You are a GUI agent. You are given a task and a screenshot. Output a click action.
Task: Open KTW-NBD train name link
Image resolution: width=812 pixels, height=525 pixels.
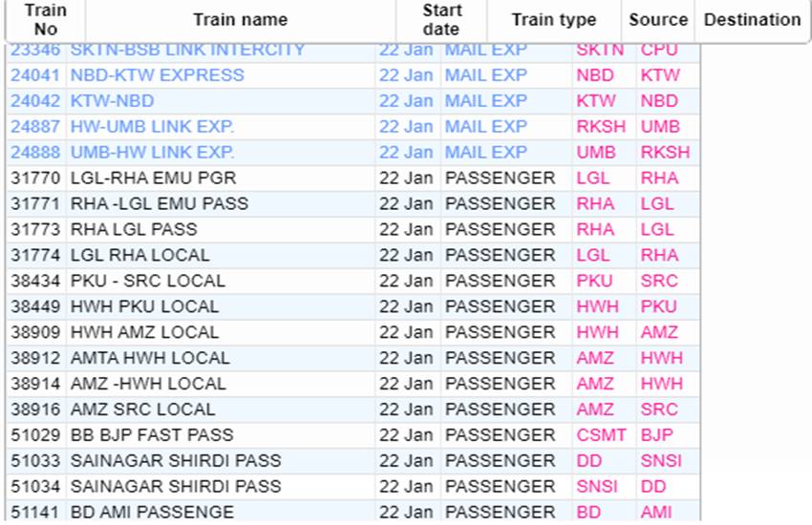coord(113,101)
